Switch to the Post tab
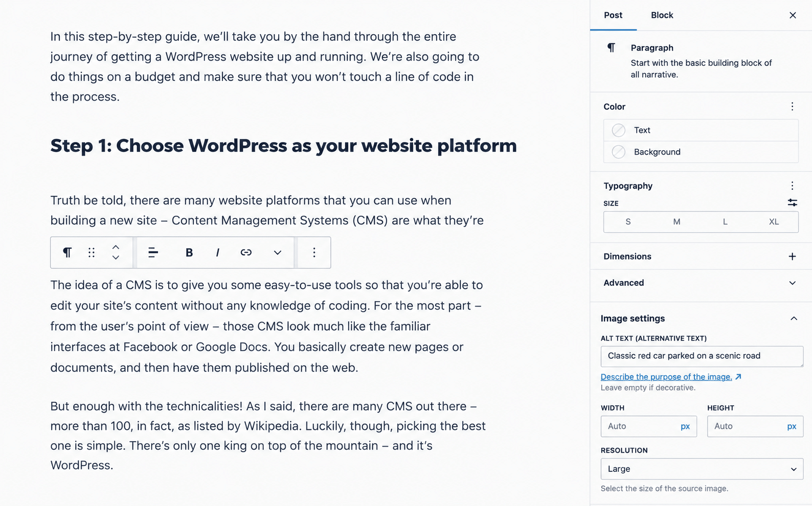This screenshot has width=812, height=506. click(x=613, y=15)
